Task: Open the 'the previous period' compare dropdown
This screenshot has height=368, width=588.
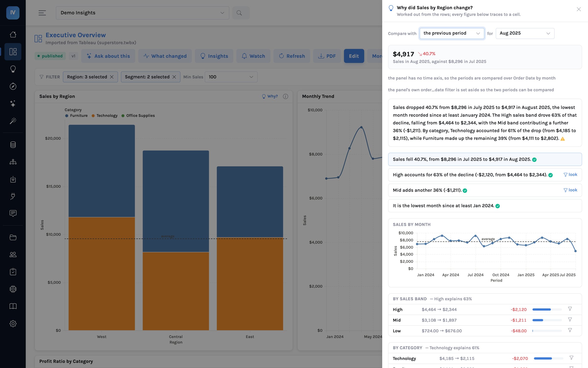Action: [452, 33]
